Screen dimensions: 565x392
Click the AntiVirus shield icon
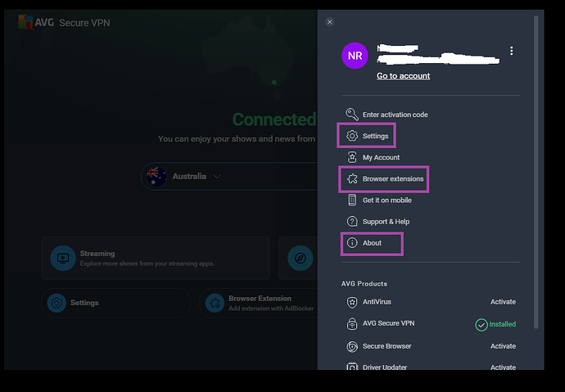pos(352,302)
